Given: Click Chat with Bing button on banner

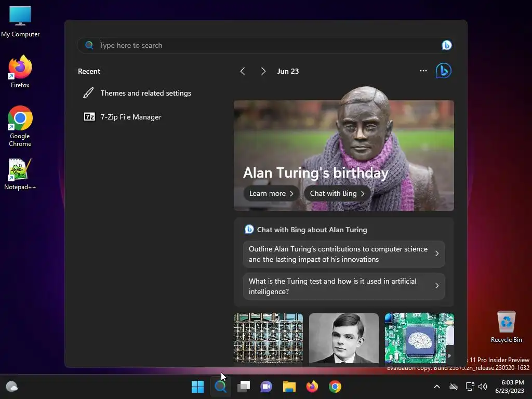Looking at the screenshot, I should [337, 193].
